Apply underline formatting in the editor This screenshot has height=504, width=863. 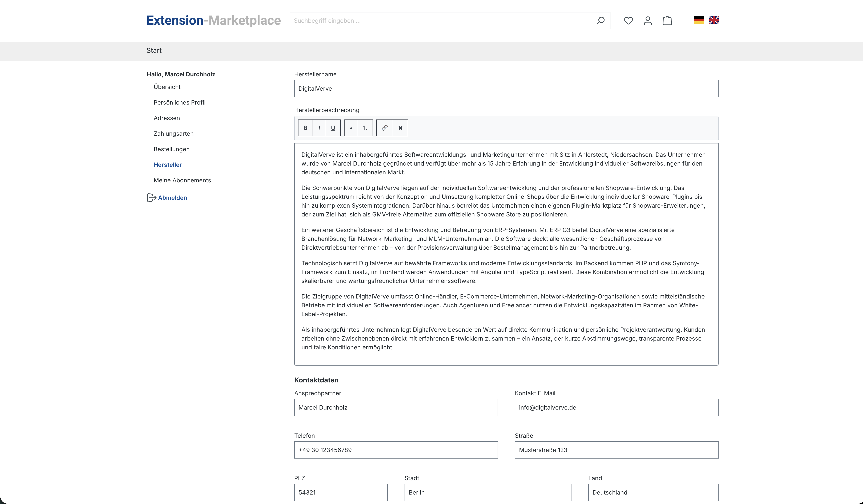(x=333, y=128)
